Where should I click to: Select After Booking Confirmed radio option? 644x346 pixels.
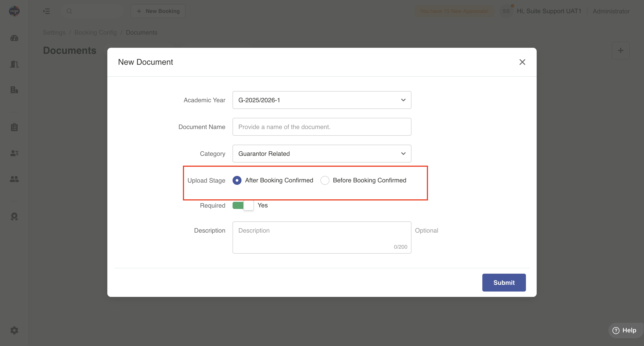pyautogui.click(x=237, y=180)
